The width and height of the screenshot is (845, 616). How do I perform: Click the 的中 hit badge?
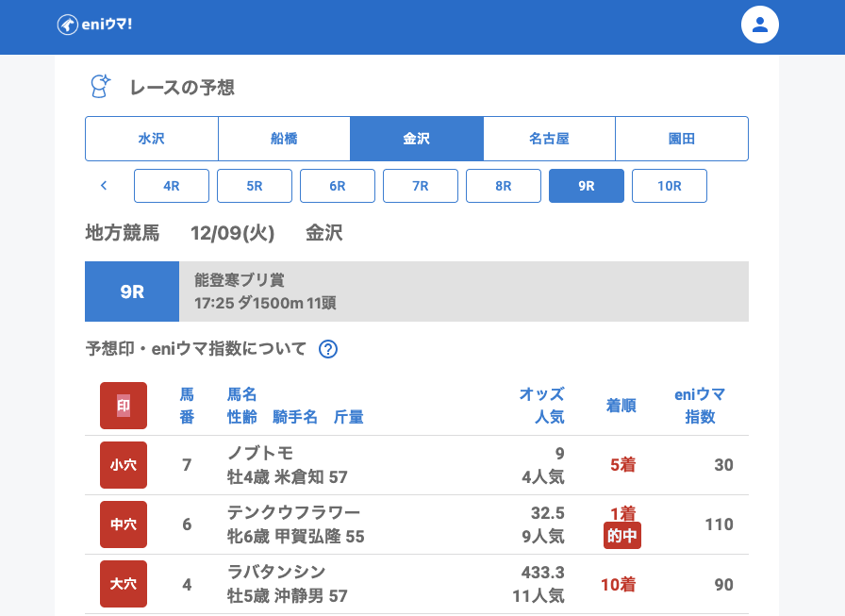point(622,536)
